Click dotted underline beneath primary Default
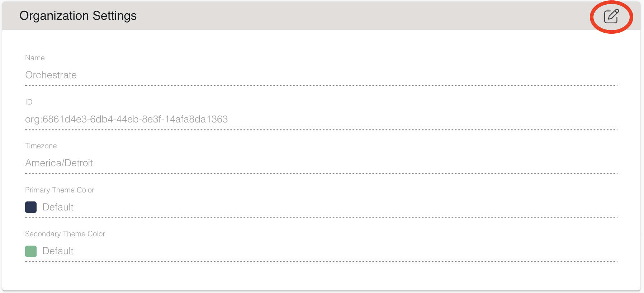Image resolution: width=644 pixels, height=293 pixels. point(321,217)
